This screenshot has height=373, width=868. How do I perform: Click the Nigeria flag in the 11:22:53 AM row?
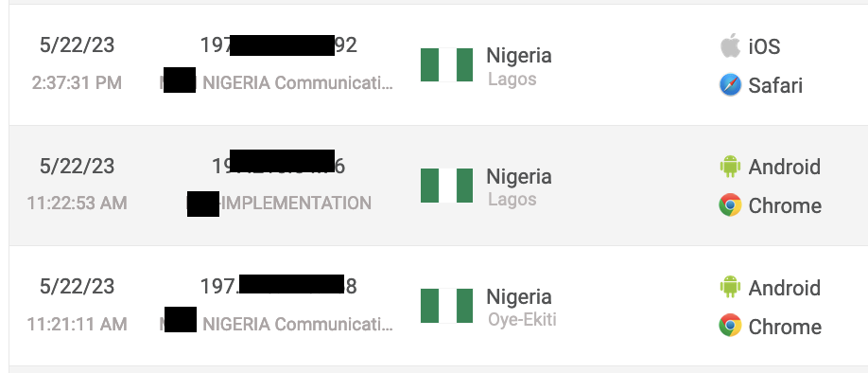(x=446, y=186)
